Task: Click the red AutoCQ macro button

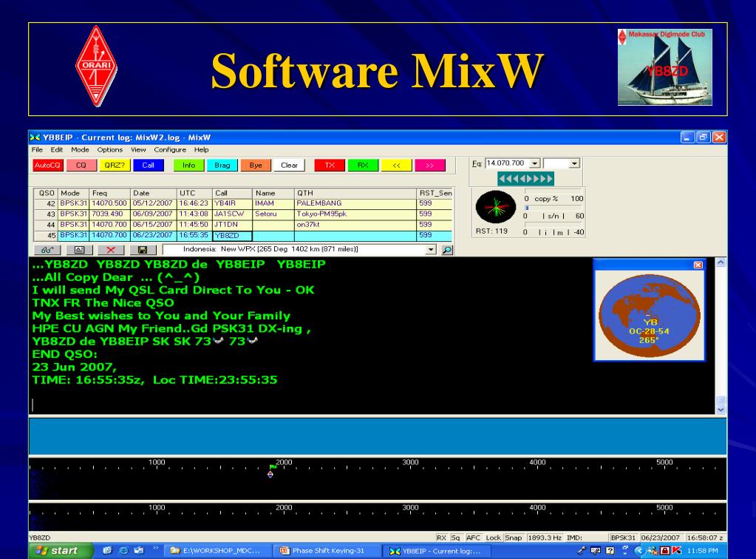Action: tap(48, 166)
